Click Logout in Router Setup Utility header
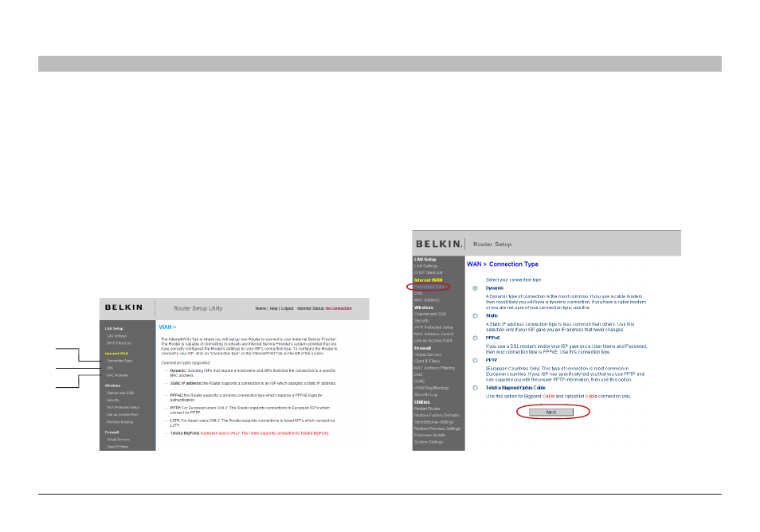This screenshot has height=532, width=760. [x=287, y=309]
